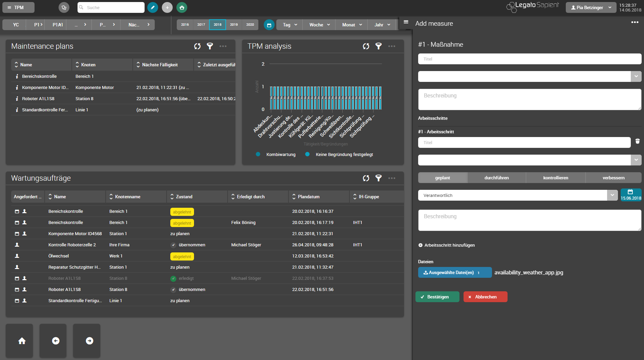
Task: Go to the home screen icon
Action: pos(22,341)
